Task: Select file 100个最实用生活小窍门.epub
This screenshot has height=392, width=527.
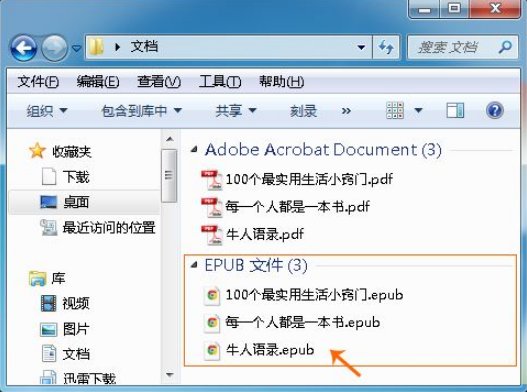Action: [314, 295]
